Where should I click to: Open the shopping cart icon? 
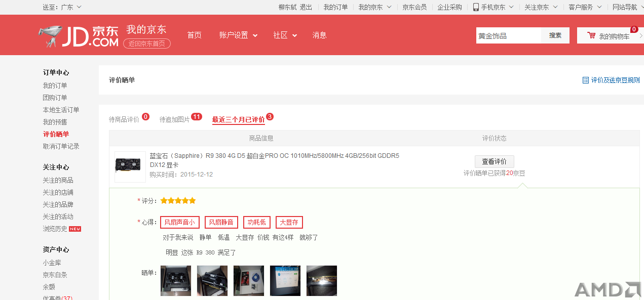(591, 35)
